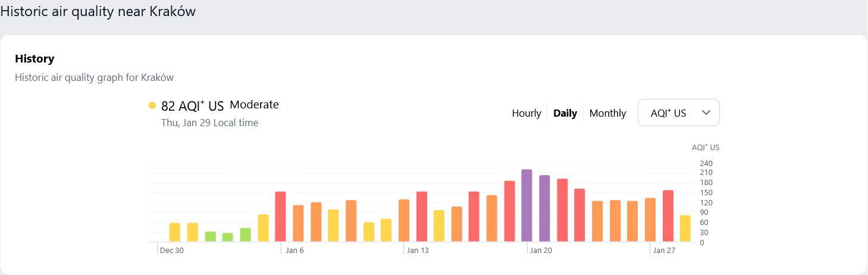Click the '120' y-axis value

706,203
